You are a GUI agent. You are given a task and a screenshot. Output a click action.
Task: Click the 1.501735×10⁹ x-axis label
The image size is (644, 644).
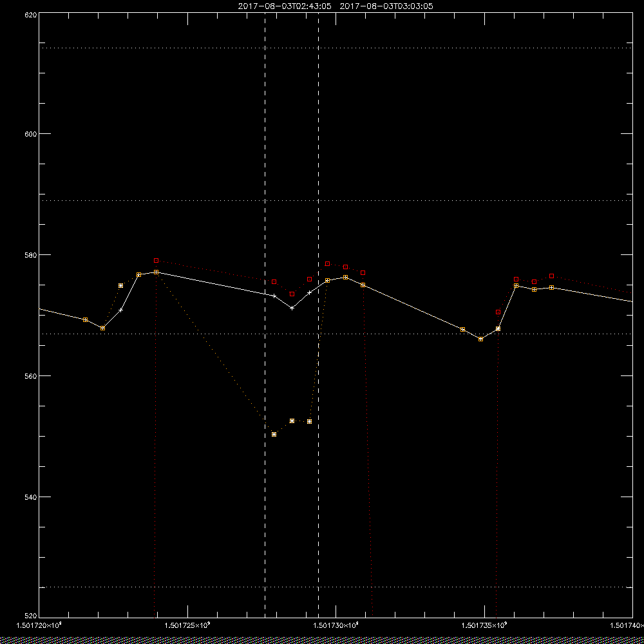485,625
